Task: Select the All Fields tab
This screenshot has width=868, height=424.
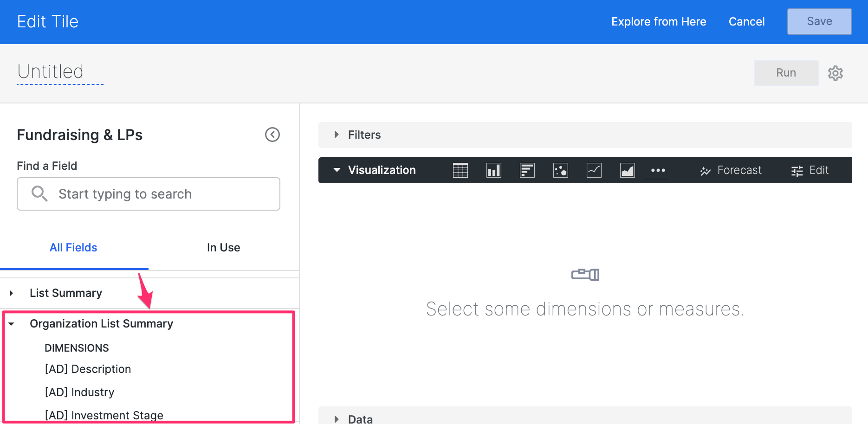Action: 73,247
